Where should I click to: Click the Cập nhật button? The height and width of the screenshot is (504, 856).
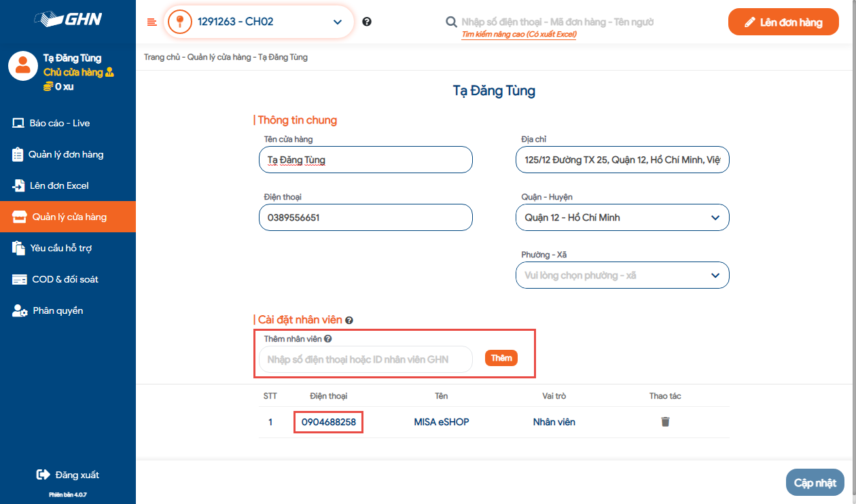point(815,483)
